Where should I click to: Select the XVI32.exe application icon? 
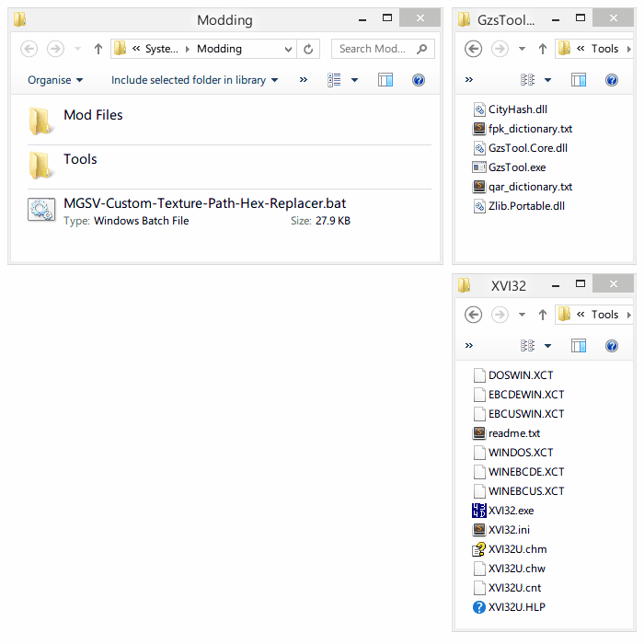click(479, 511)
